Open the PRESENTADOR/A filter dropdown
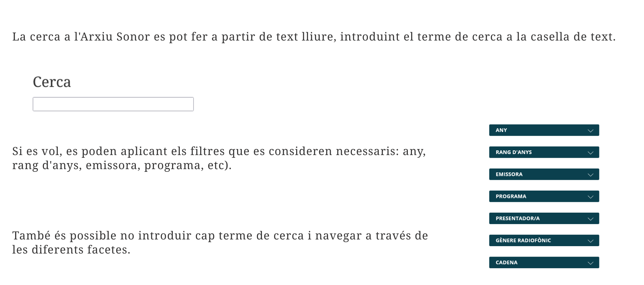 (x=544, y=219)
